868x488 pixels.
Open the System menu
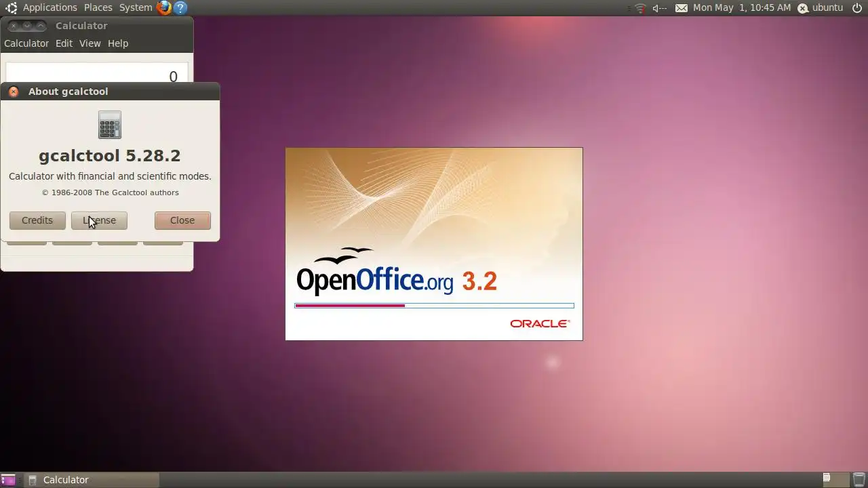point(136,8)
